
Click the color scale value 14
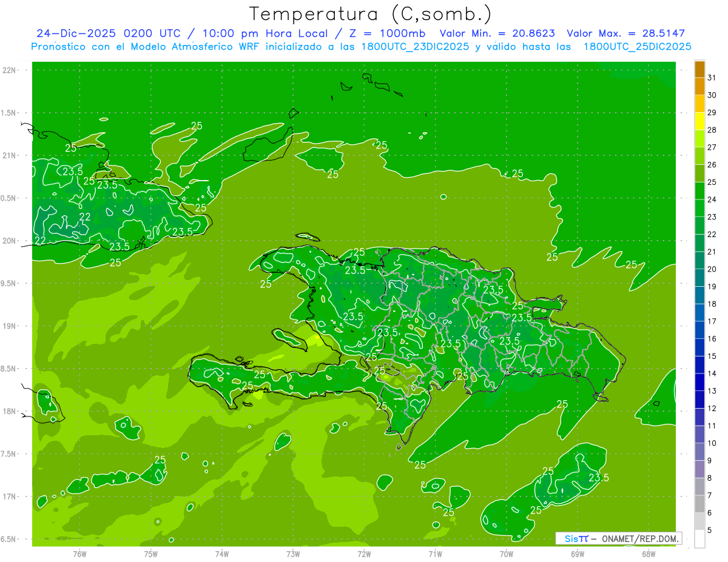(x=712, y=373)
